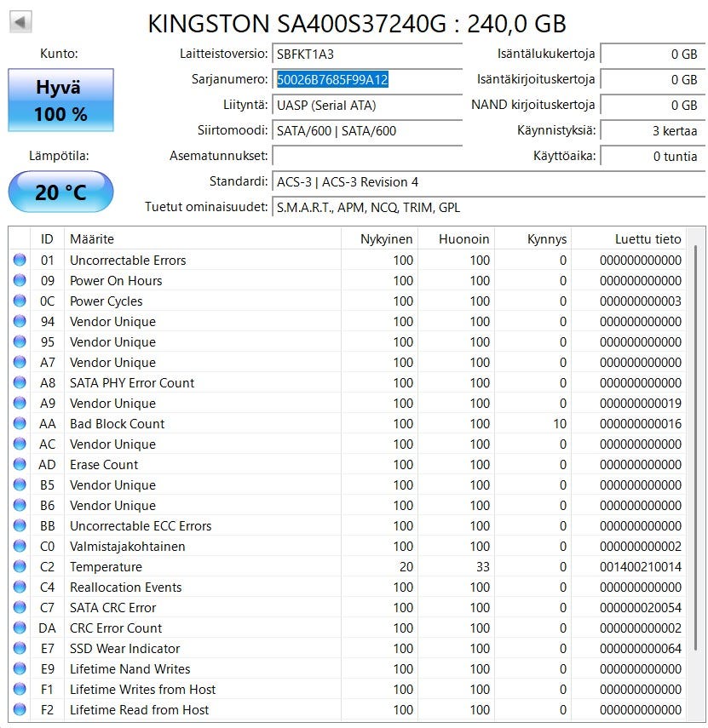Screen dimensions: 708x728
Task: Click the Nykyinen column header
Action: [x=379, y=238]
